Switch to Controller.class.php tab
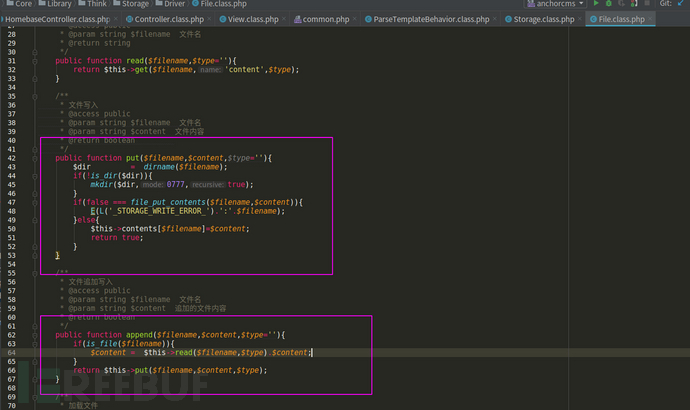This screenshot has width=690, height=410. click(x=169, y=19)
